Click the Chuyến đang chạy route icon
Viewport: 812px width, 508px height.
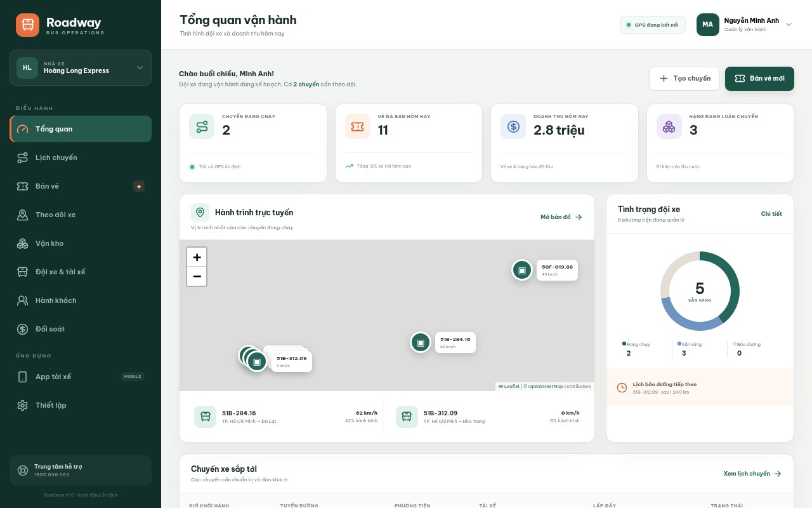pos(202,126)
